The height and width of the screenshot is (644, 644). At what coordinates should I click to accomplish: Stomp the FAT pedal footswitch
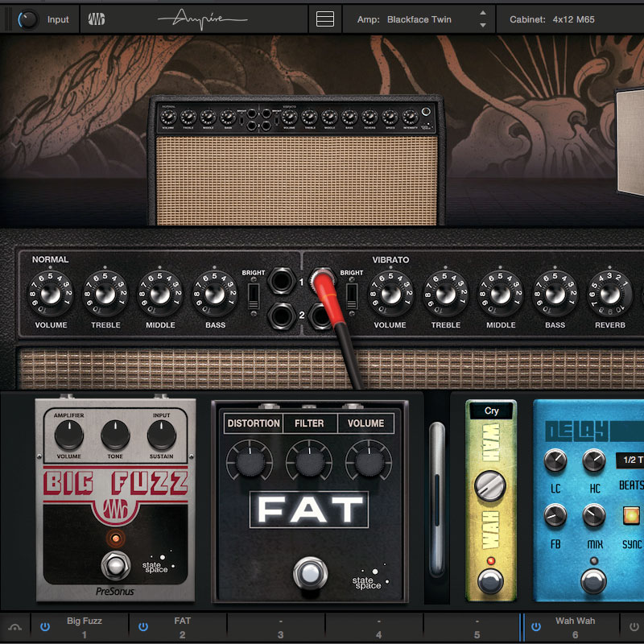click(310, 573)
